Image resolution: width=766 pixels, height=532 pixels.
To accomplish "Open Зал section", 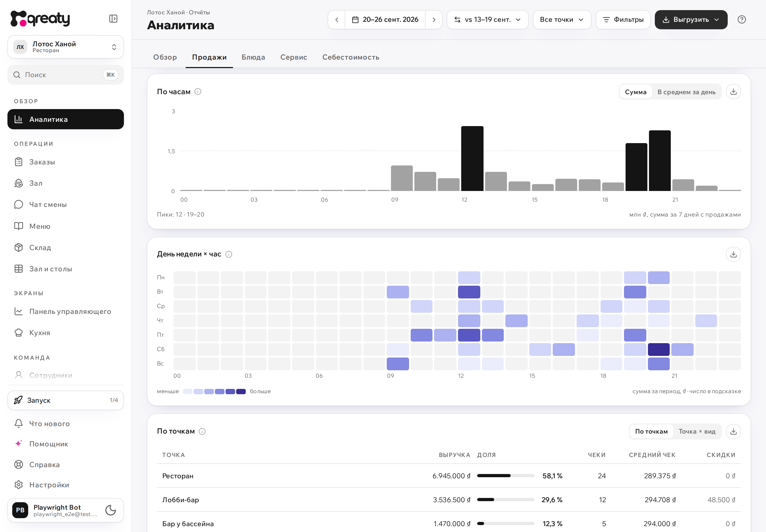I will (x=66, y=183).
